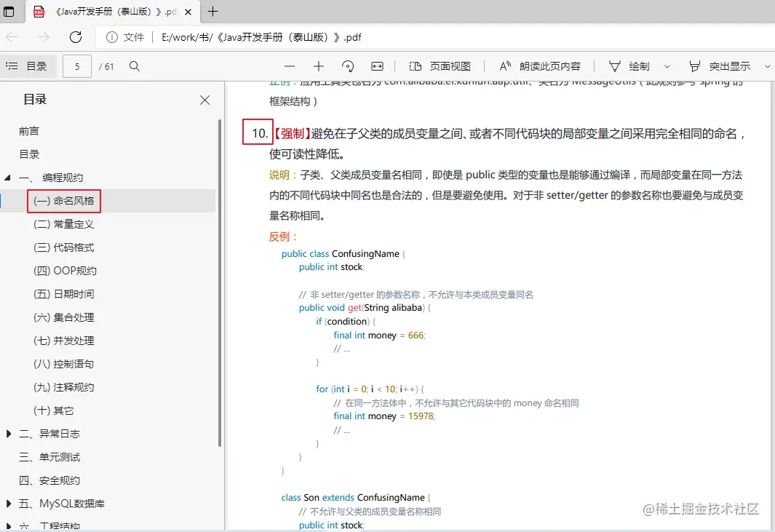Start 朗读此页内容 read aloud
The width and height of the screenshot is (775, 532).
tap(541, 65)
